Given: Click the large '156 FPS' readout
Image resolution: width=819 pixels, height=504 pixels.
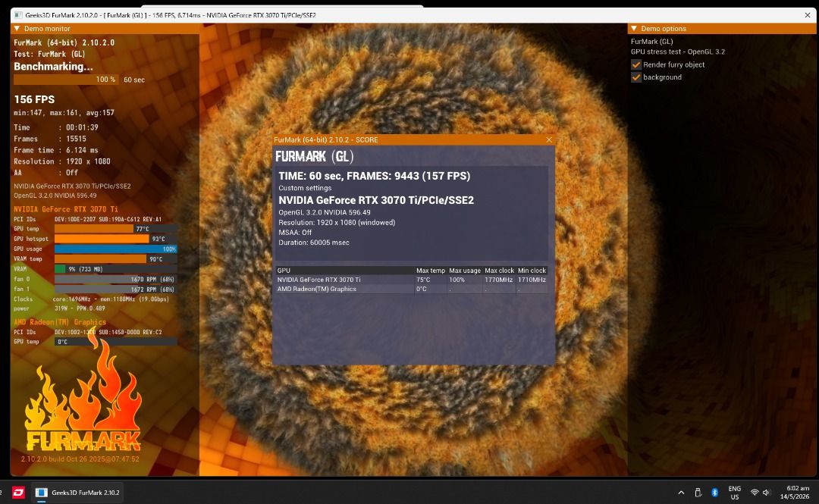Looking at the screenshot, I should (x=34, y=99).
